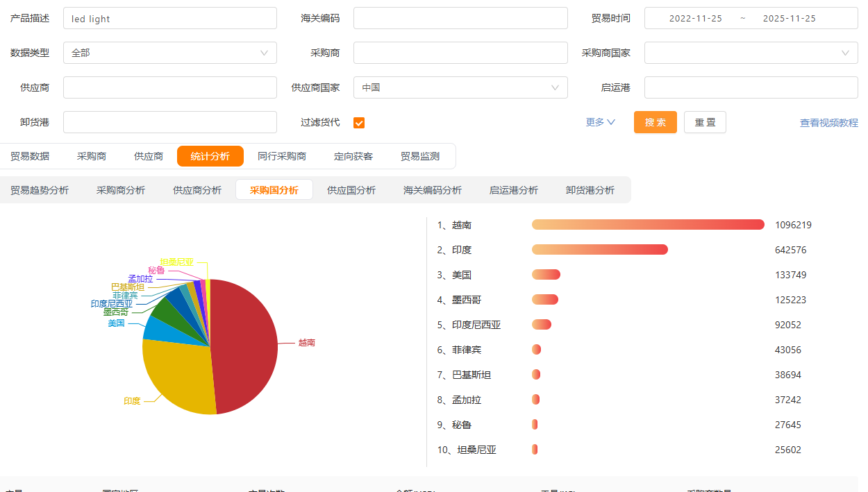
Task: Open the 供应国分析 sub-tab
Action: (351, 190)
